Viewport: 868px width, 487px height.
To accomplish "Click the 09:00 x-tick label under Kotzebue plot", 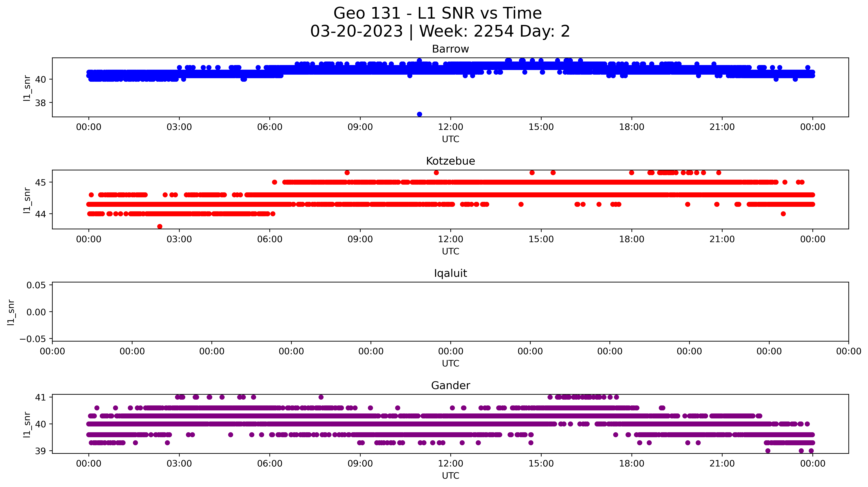I will 360,240.
